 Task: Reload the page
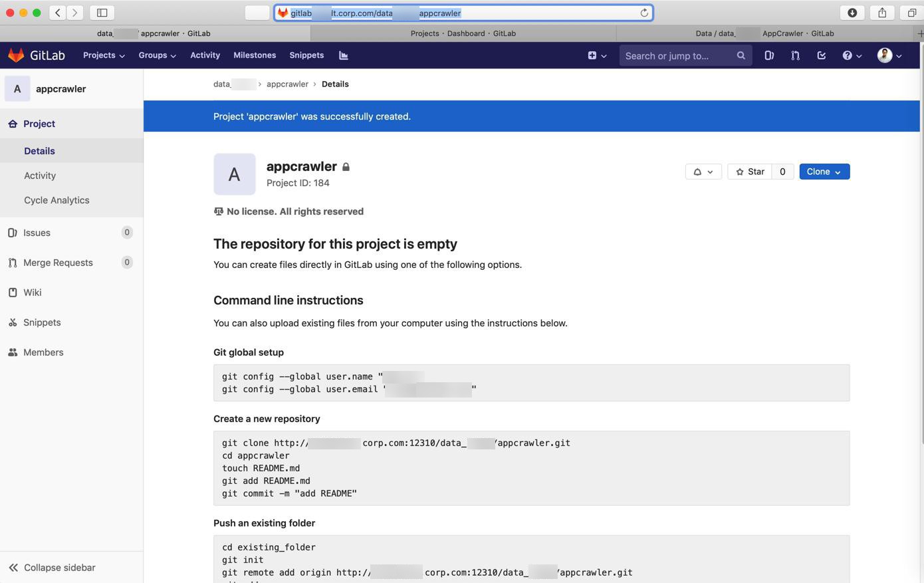tap(643, 13)
